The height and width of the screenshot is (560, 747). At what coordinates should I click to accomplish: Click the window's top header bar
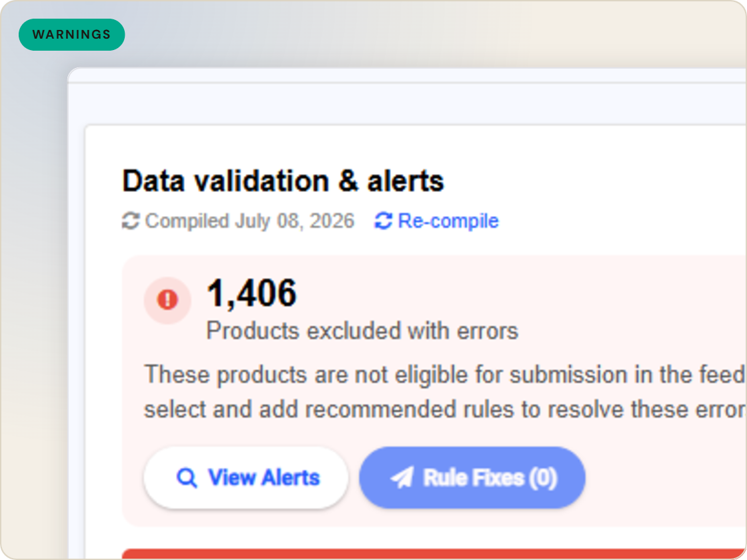[x=408, y=75]
